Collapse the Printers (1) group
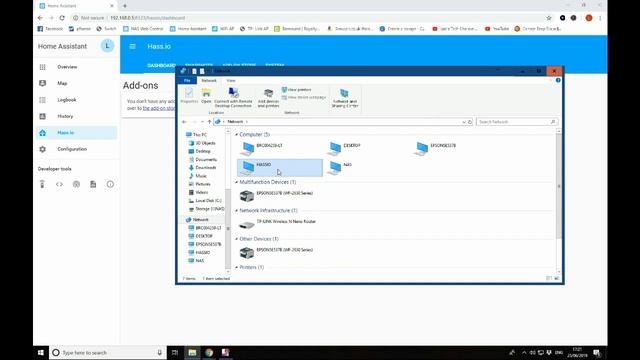640x360 pixels. click(x=236, y=267)
